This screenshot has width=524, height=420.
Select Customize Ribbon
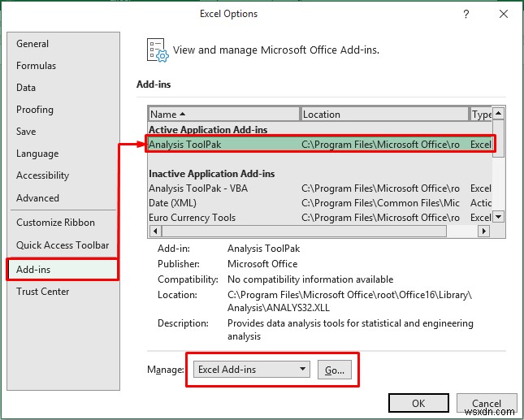[x=55, y=223]
